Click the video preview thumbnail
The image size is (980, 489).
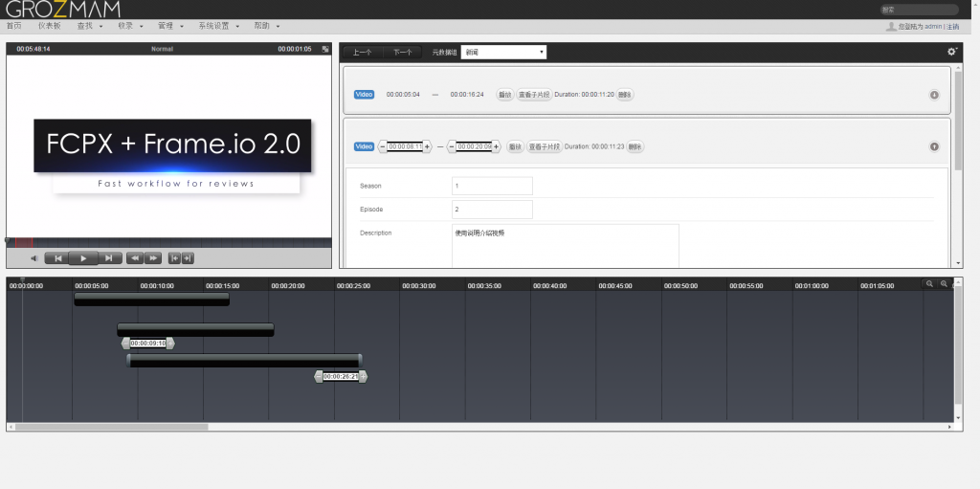(x=168, y=146)
